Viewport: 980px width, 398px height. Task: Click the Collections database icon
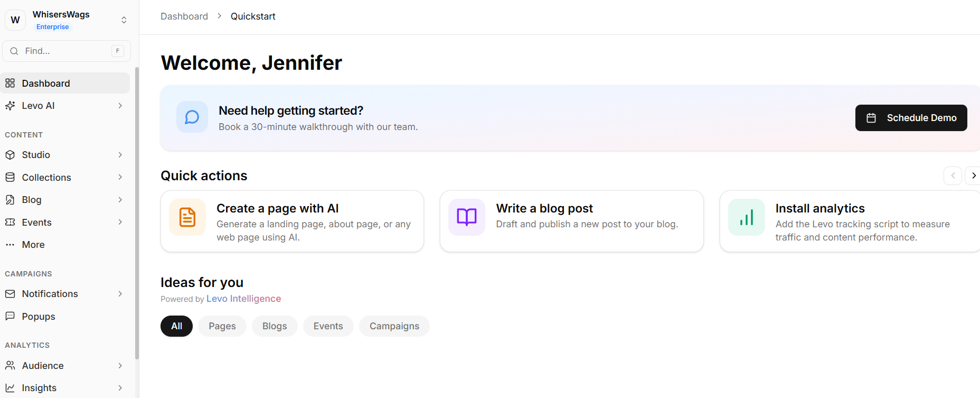pyautogui.click(x=10, y=178)
